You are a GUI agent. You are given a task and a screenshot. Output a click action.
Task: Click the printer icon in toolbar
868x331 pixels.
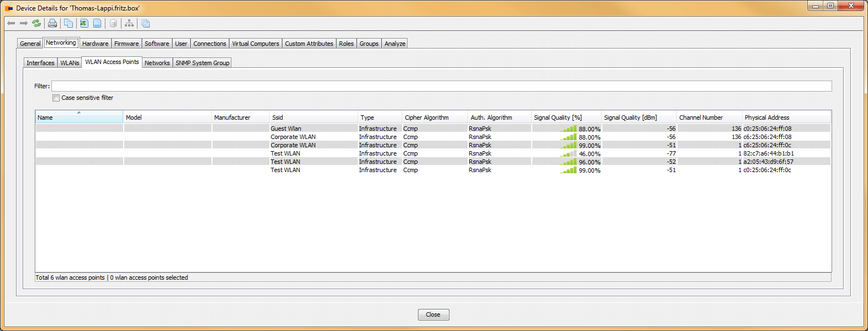click(x=52, y=23)
